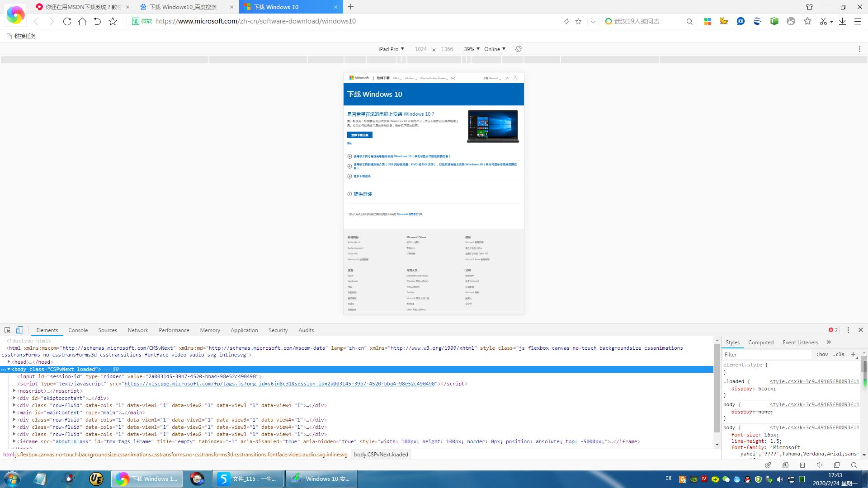Reload the page with refresh icon
Viewport: 868px width, 488px height.
(67, 21)
